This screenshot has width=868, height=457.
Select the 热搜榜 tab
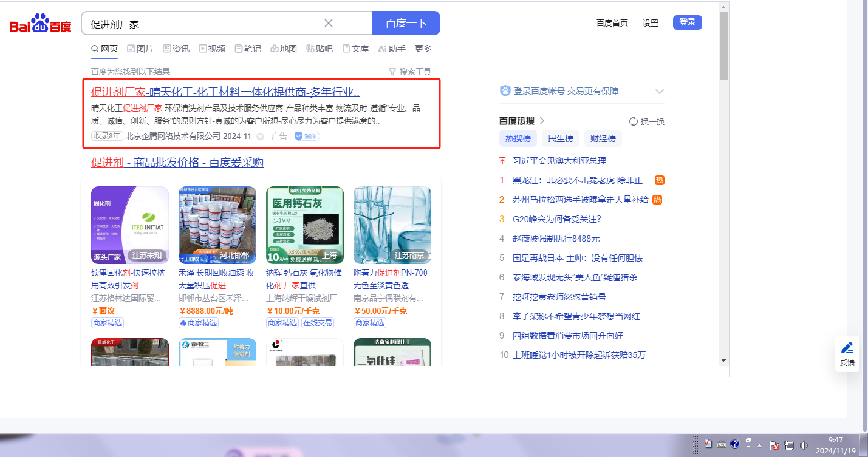(518, 138)
